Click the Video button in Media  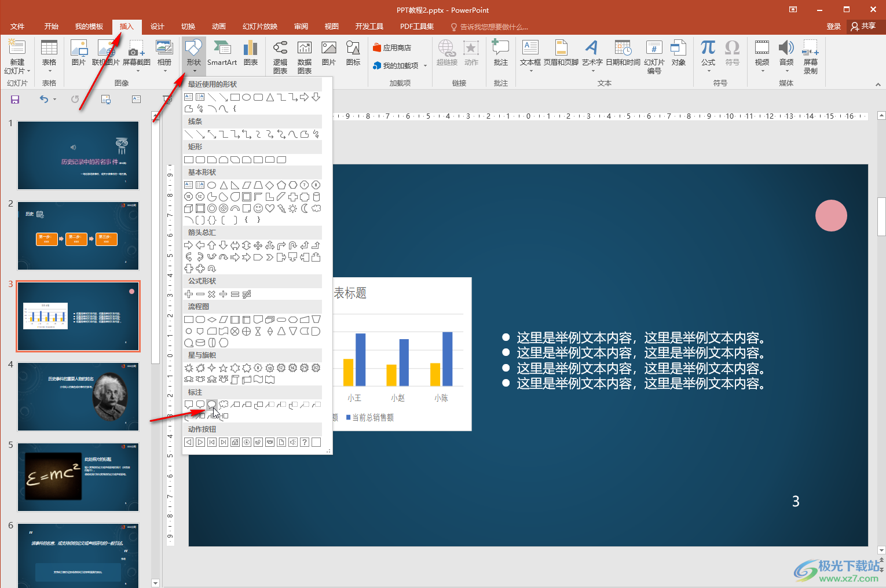[x=762, y=57]
